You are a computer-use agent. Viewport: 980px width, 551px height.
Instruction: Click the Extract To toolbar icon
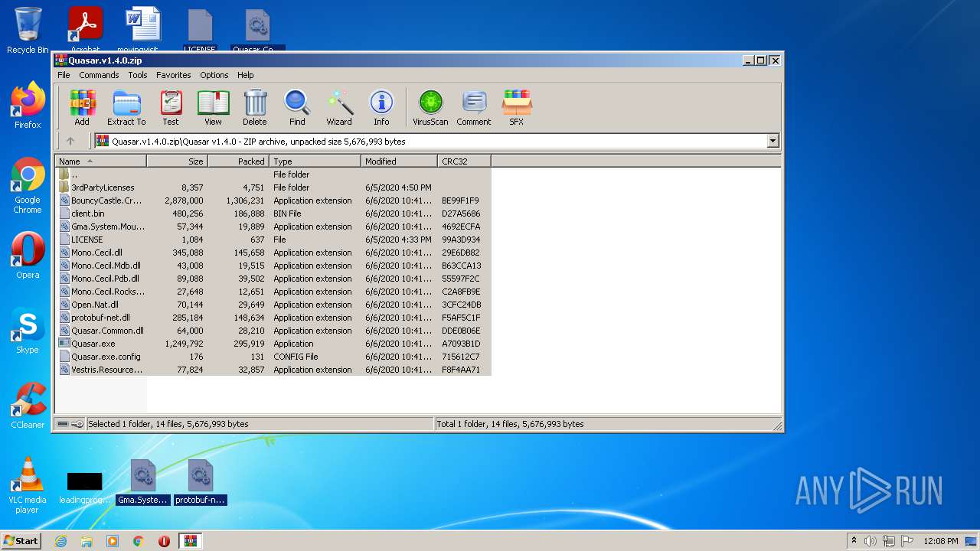click(x=126, y=108)
